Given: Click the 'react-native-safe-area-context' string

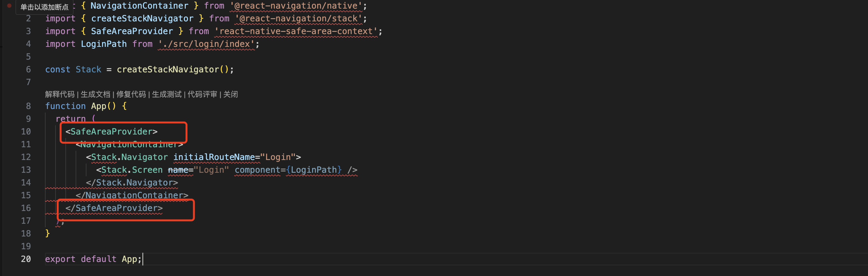Looking at the screenshot, I should pos(296,31).
